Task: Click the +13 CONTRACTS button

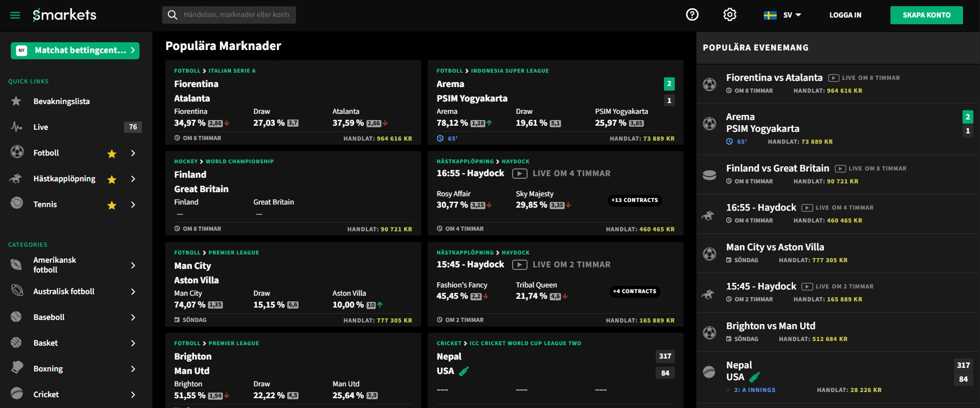Action: point(635,200)
